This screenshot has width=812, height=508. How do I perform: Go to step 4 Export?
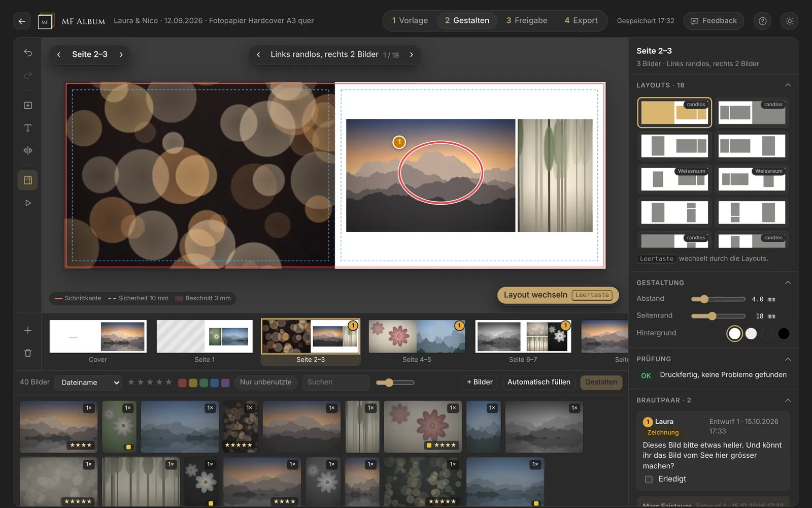(581, 21)
